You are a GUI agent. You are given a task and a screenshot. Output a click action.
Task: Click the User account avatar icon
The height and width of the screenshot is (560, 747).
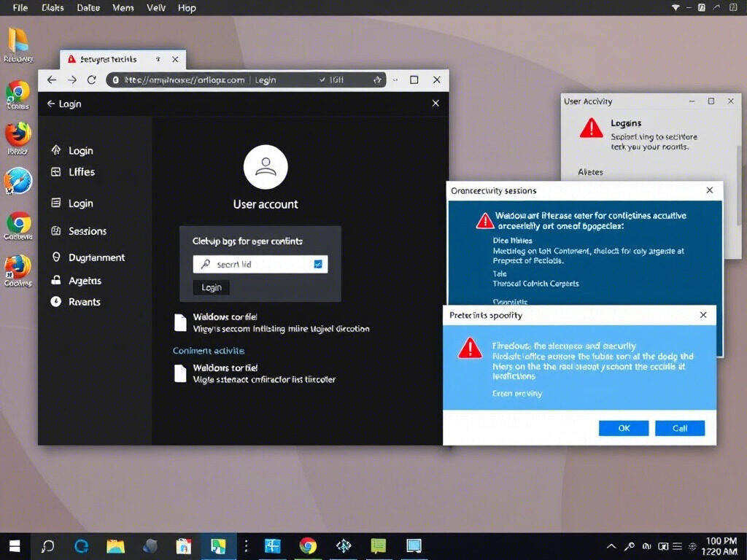pos(266,166)
